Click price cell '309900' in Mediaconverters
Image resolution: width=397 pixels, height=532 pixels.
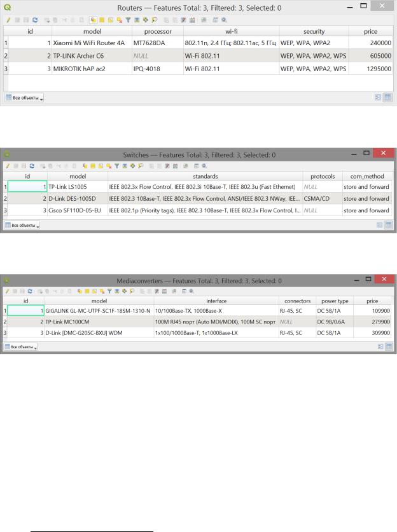372,333
